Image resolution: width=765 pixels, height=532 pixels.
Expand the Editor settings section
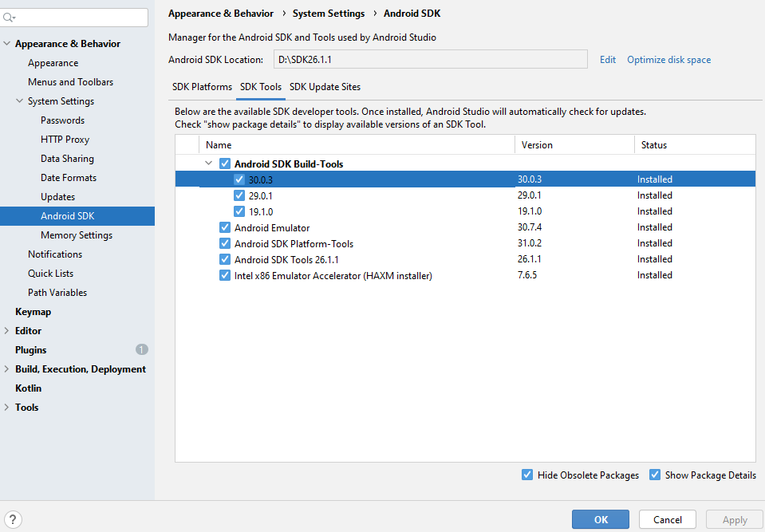coord(6,331)
